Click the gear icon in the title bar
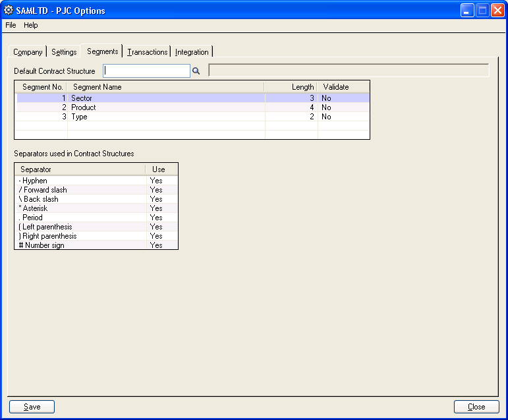508x420 pixels. point(8,11)
